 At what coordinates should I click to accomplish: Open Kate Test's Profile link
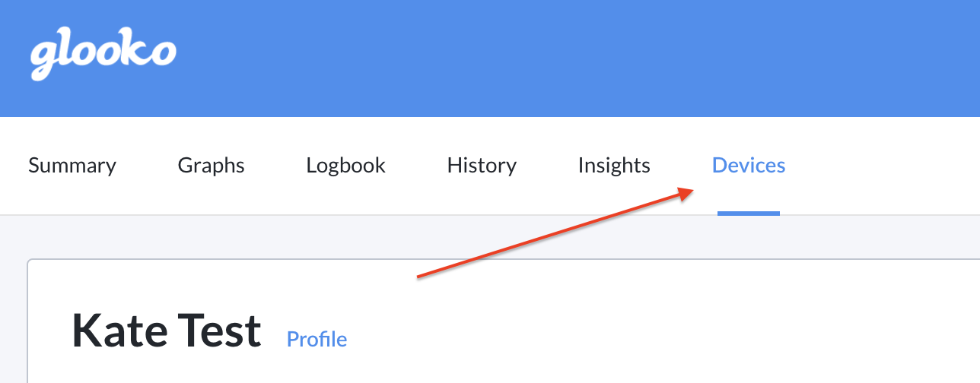317,339
